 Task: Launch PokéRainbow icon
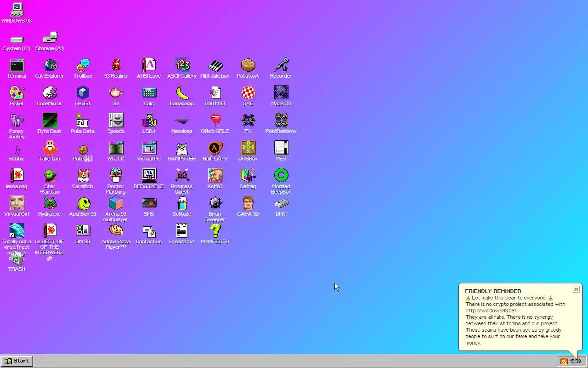pos(281,121)
